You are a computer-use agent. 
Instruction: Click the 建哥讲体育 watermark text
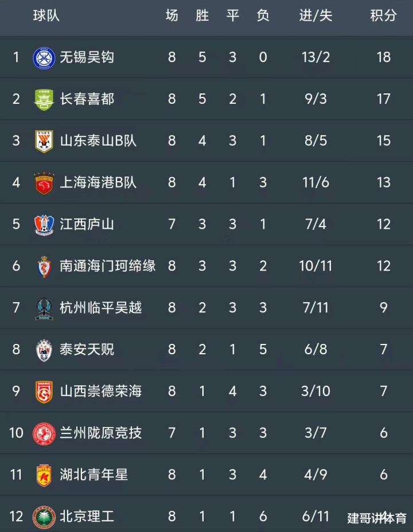[377, 518]
